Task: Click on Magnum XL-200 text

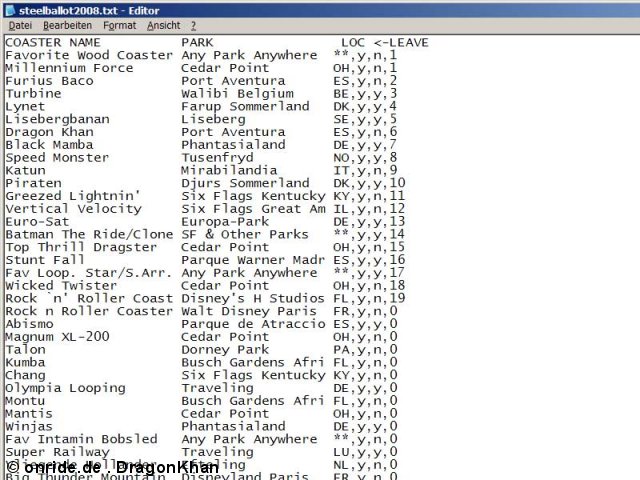Action: pos(57,337)
